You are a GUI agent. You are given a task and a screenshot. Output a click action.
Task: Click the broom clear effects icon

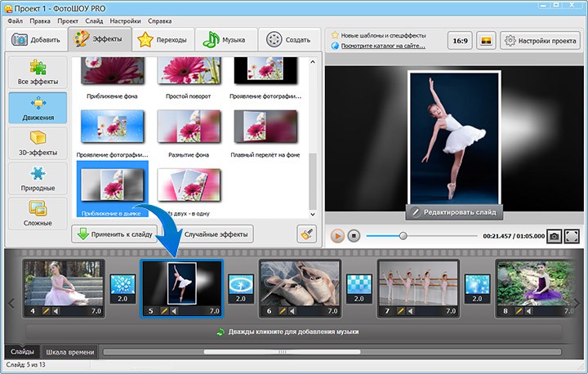coord(307,234)
